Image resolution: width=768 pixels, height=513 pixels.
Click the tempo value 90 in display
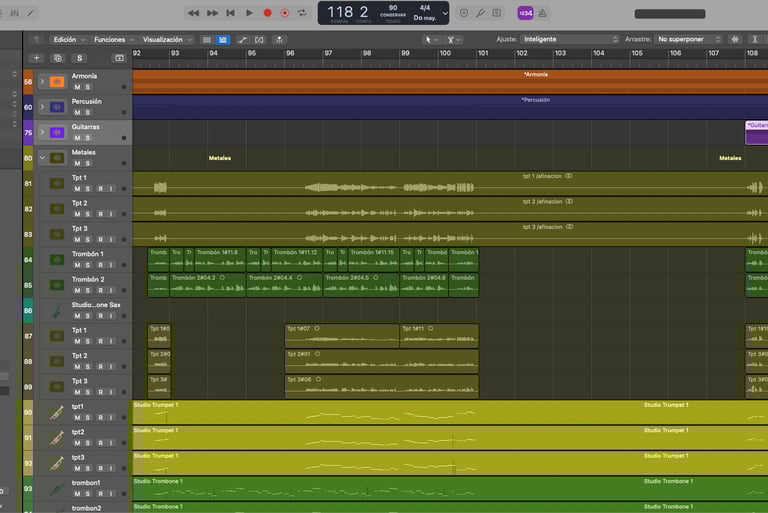pyautogui.click(x=393, y=8)
